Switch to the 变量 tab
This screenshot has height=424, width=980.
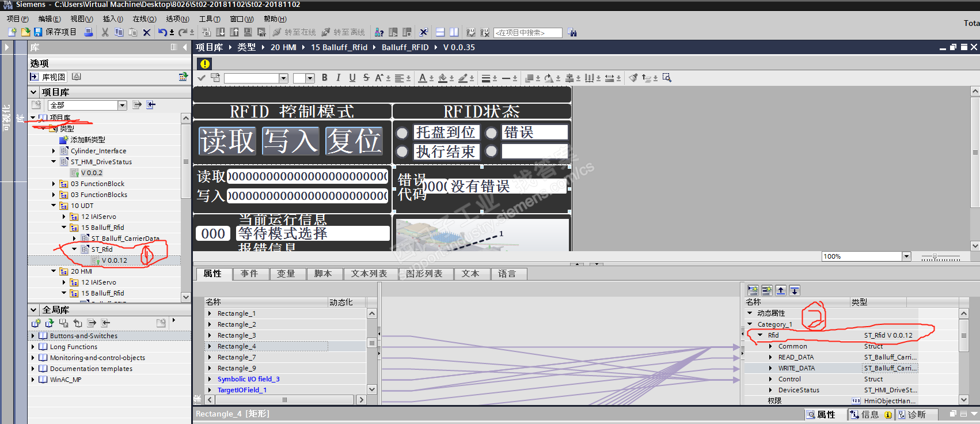click(x=286, y=274)
